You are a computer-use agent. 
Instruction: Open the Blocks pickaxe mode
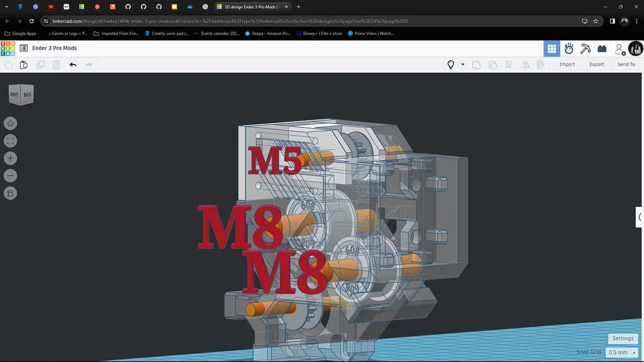(x=586, y=49)
